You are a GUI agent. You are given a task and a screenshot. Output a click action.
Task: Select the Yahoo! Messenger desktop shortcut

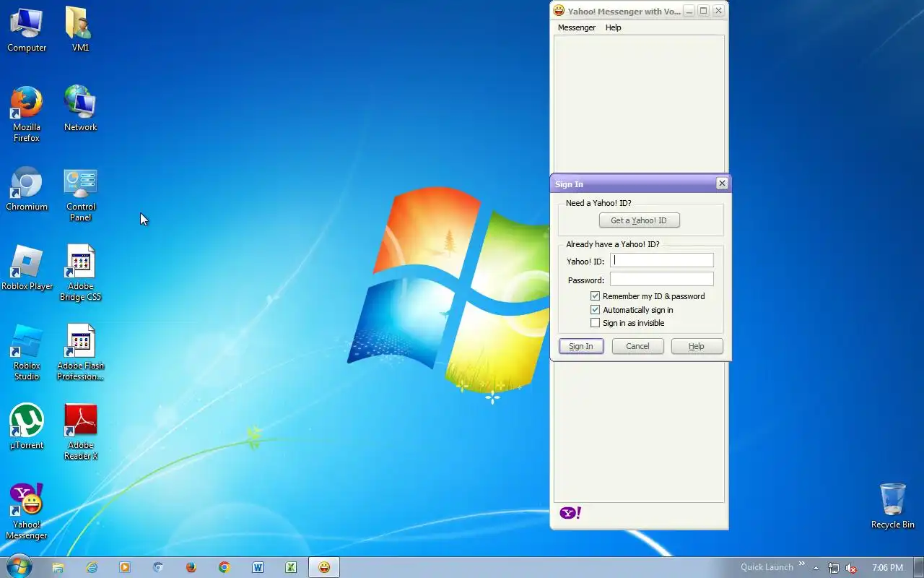point(27,512)
